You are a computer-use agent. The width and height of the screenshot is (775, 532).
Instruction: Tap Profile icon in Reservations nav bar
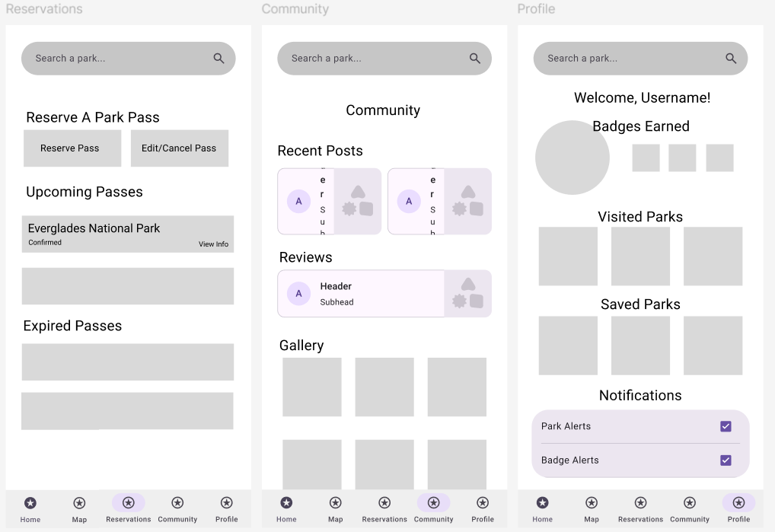226,503
